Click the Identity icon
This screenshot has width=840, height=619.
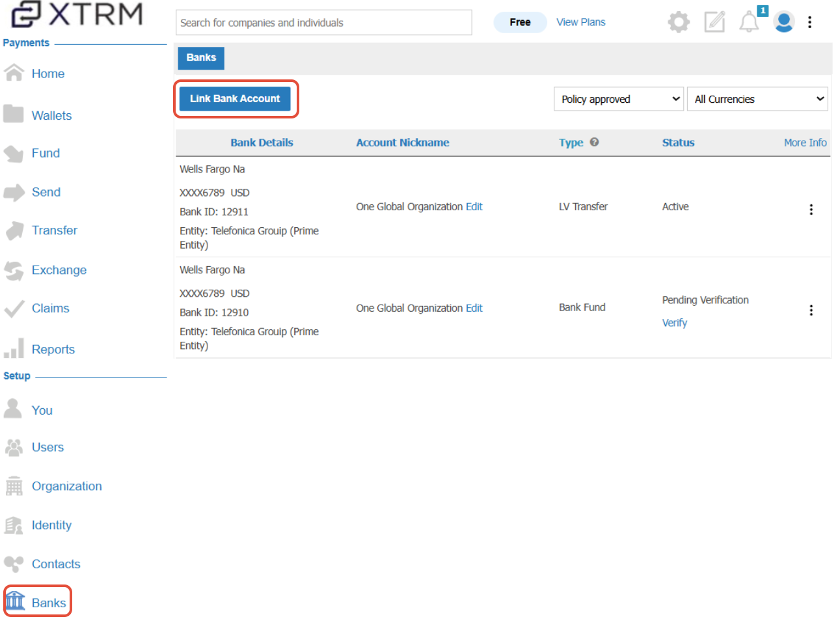click(x=14, y=525)
